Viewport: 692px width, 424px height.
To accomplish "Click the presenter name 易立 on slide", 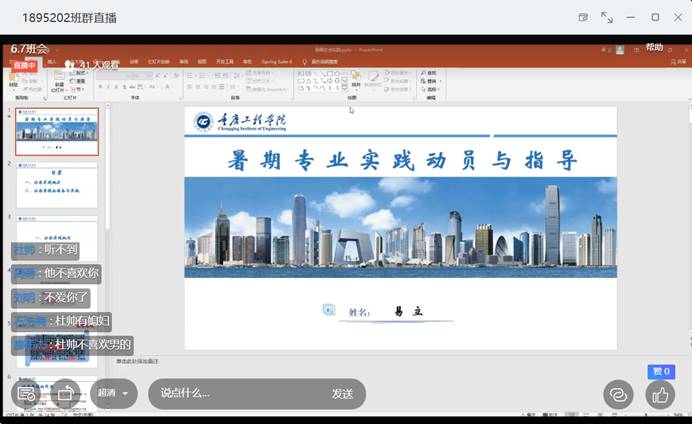I will pyautogui.click(x=408, y=312).
